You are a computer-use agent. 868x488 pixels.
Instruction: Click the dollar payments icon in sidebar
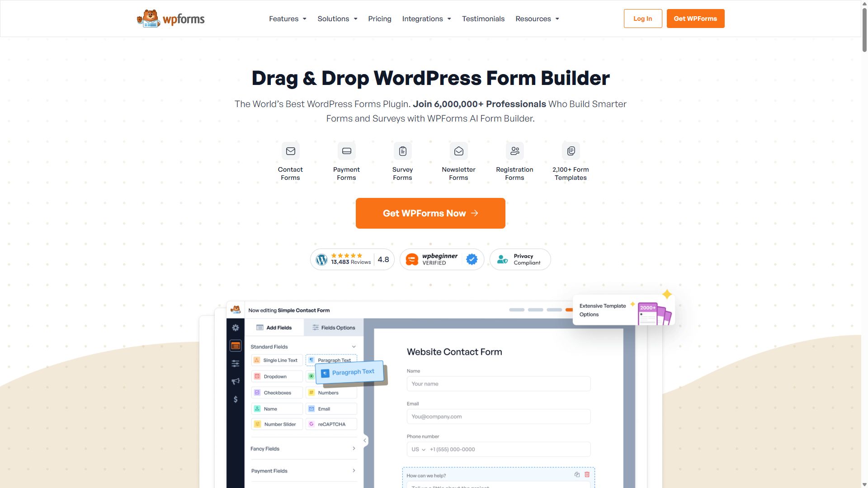(236, 399)
